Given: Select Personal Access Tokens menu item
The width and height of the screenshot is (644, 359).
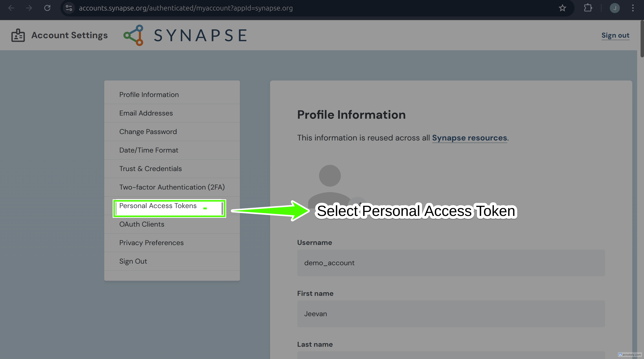Looking at the screenshot, I should (x=158, y=206).
